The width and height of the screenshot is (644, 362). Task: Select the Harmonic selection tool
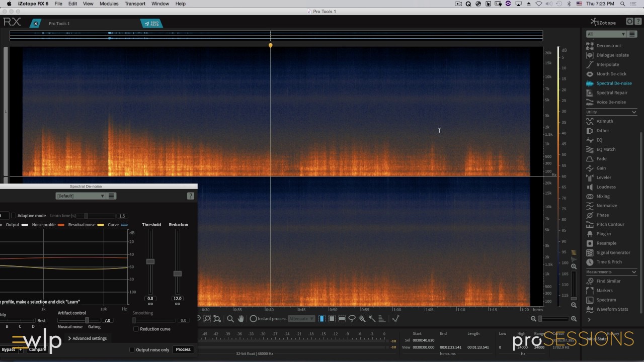[381, 319]
